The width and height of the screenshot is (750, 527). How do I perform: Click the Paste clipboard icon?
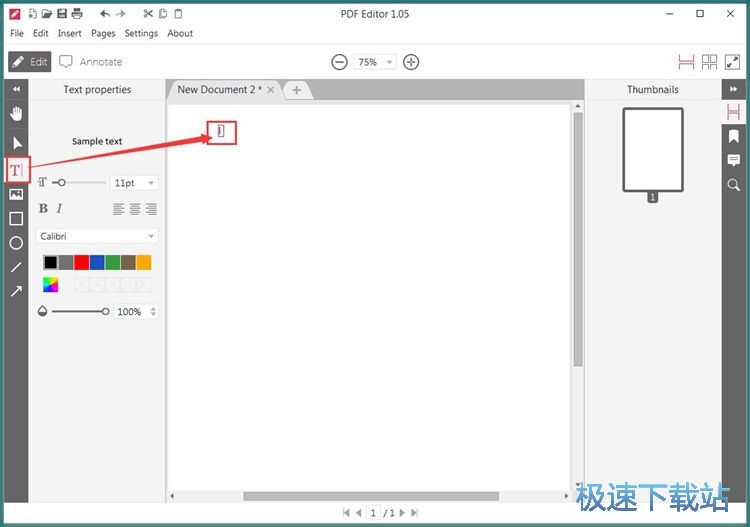[x=178, y=13]
